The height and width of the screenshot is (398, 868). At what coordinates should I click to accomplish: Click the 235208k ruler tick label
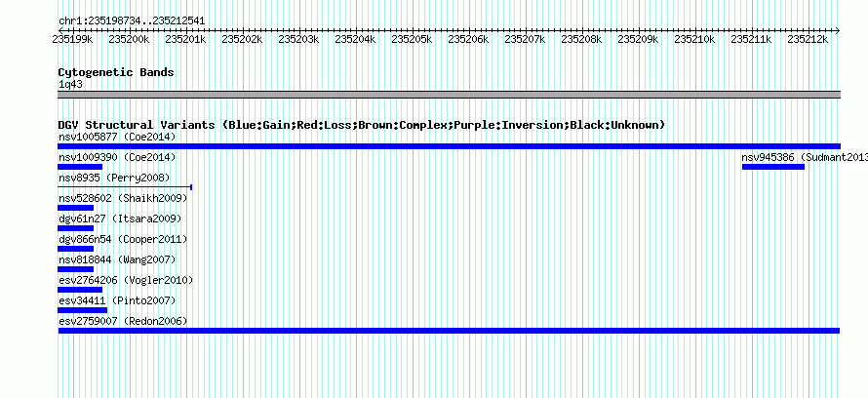581,39
